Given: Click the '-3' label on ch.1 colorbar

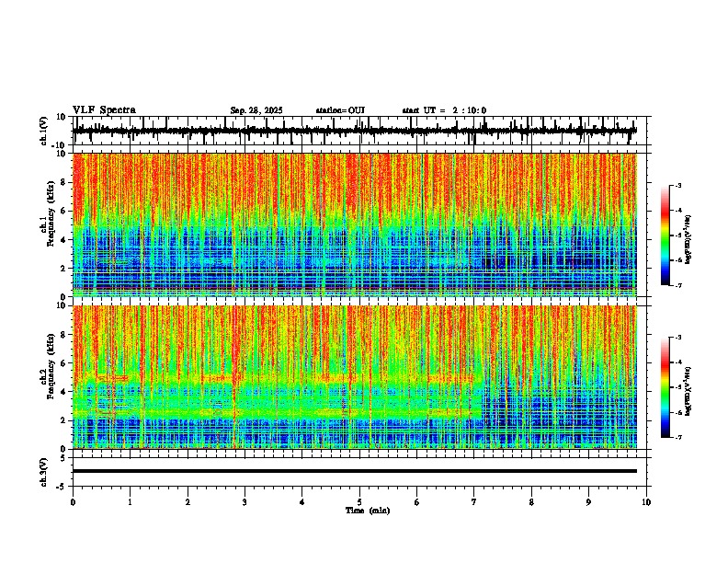Looking at the screenshot, I should 678,185.
